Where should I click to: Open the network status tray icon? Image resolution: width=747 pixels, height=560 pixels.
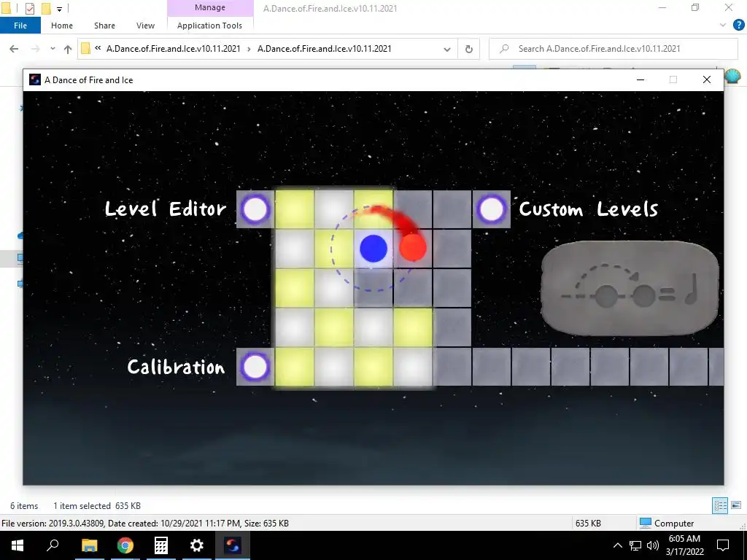pyautogui.click(x=635, y=545)
